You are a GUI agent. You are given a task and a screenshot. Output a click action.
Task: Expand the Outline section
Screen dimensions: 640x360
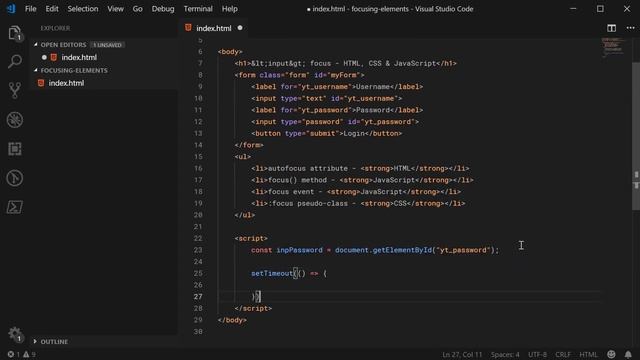[x=36, y=341]
